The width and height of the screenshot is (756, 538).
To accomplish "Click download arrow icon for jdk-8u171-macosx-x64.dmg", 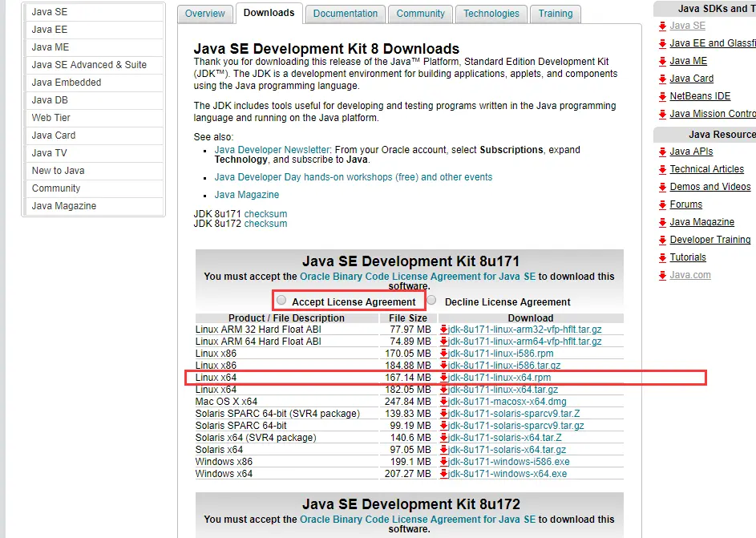I will pos(444,402).
